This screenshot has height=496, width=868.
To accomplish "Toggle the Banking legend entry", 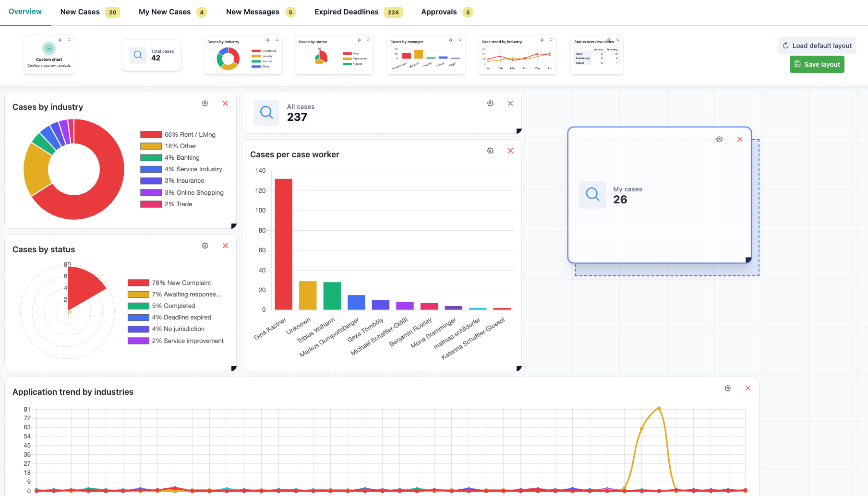I will click(x=170, y=157).
